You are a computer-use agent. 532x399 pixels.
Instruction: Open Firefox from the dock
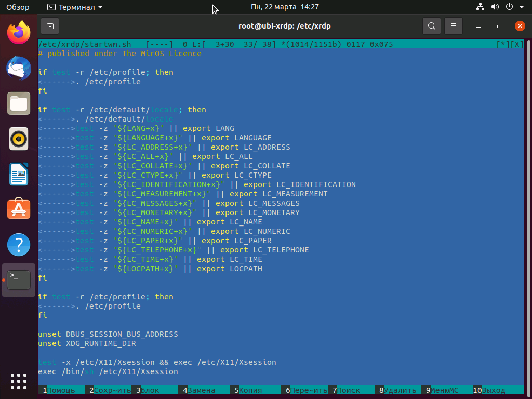point(19,33)
